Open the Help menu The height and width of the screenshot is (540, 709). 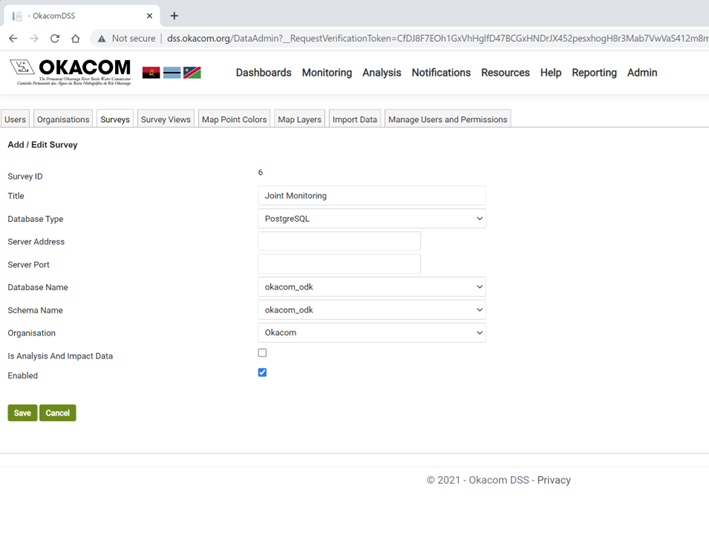point(551,73)
